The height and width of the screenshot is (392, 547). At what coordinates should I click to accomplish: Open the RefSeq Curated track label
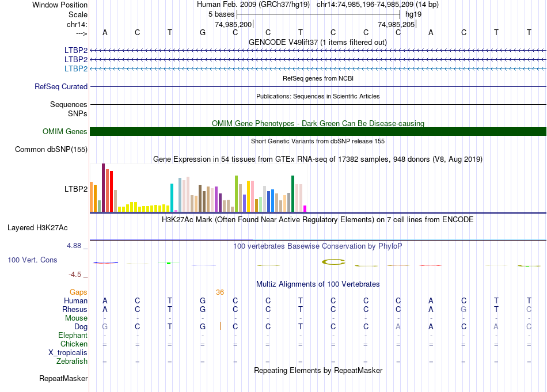pyautogui.click(x=61, y=86)
